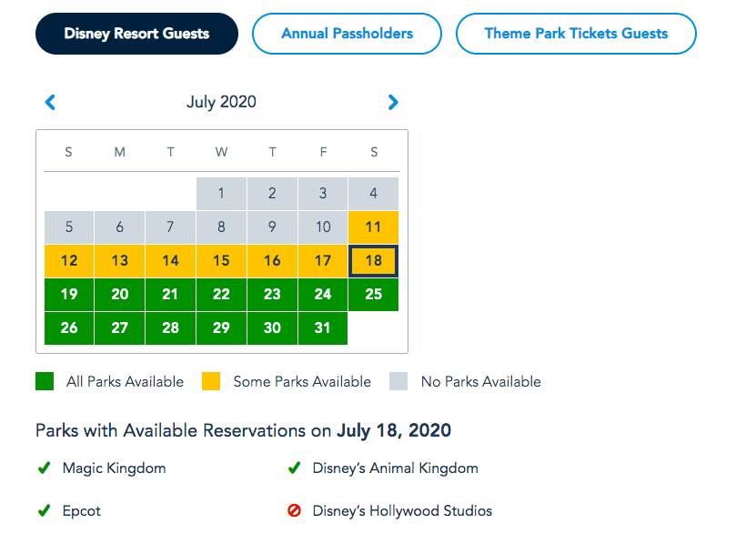Click the green checkmark beside Magic Kingdom

(x=44, y=468)
